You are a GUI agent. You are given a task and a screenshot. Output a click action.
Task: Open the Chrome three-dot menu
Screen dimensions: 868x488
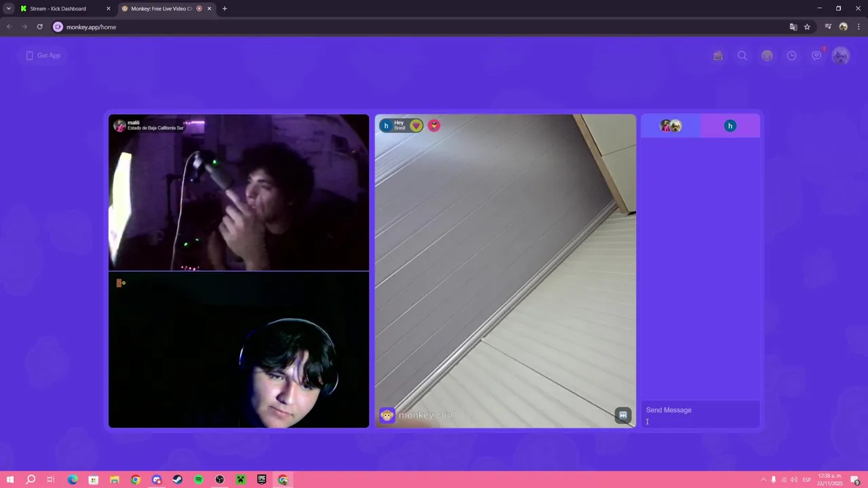pyautogui.click(x=859, y=27)
